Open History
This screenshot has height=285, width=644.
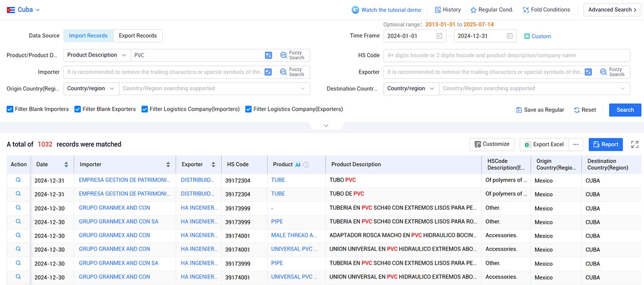448,10
